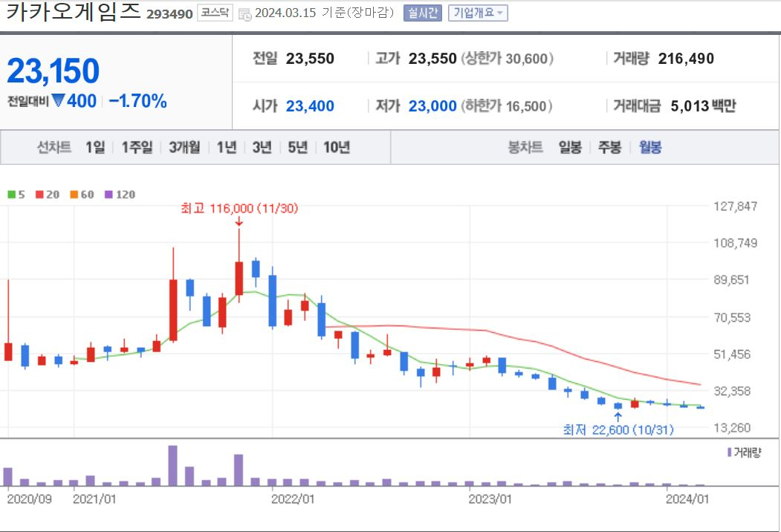Select the 1년 line chart range
The width and height of the screenshot is (781, 532).
tap(226, 147)
